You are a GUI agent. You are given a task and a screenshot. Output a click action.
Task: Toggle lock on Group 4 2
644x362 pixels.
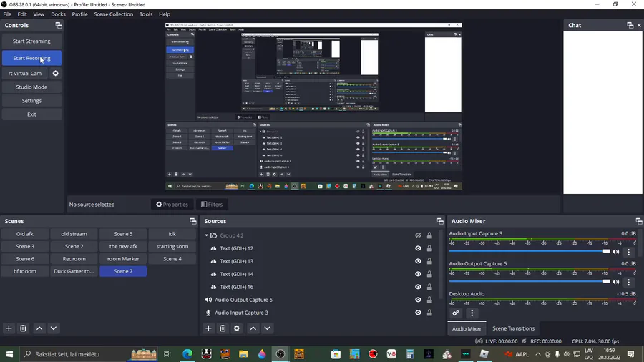[429, 235]
